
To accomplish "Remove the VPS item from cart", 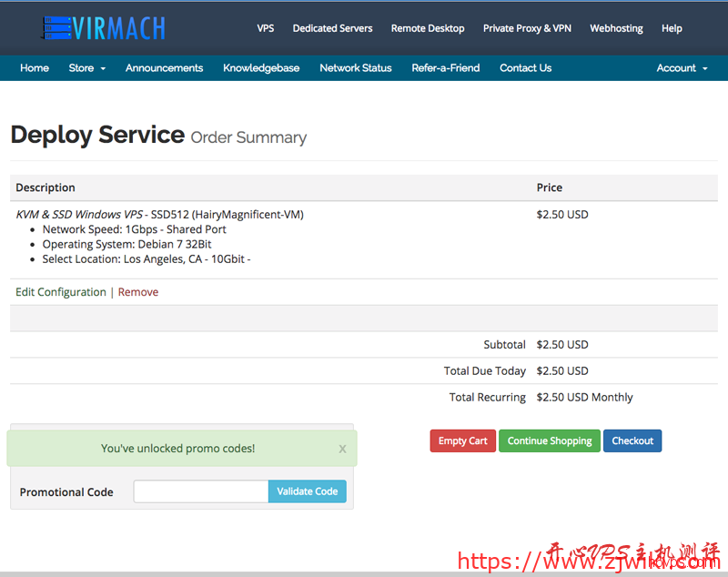I will 138,292.
